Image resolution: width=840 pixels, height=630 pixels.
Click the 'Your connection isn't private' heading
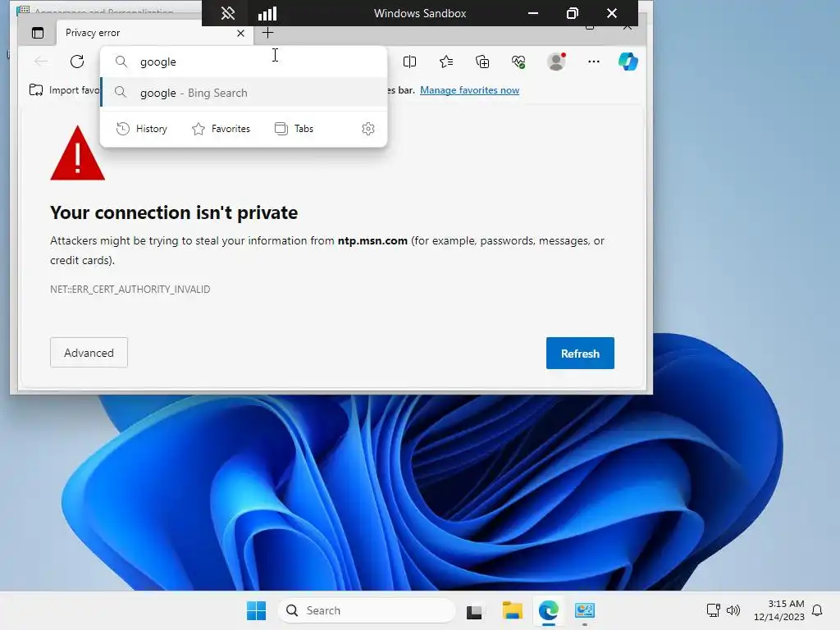174,212
